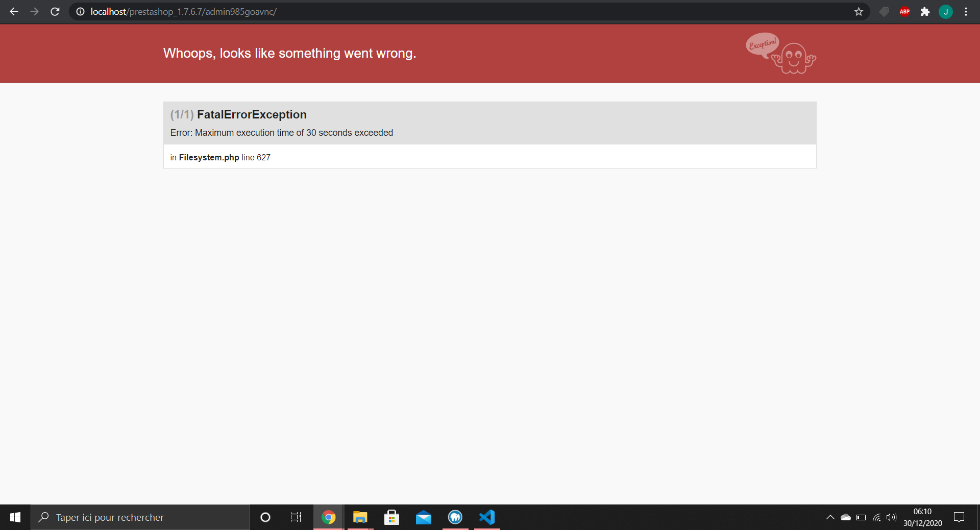980x530 pixels.
Task: Click the forward navigation arrow
Action: (x=34, y=11)
